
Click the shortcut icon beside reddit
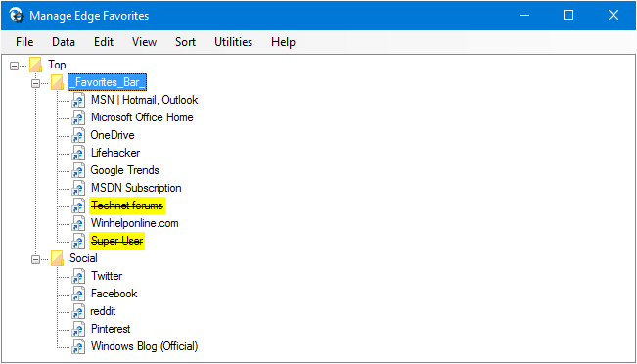78,311
